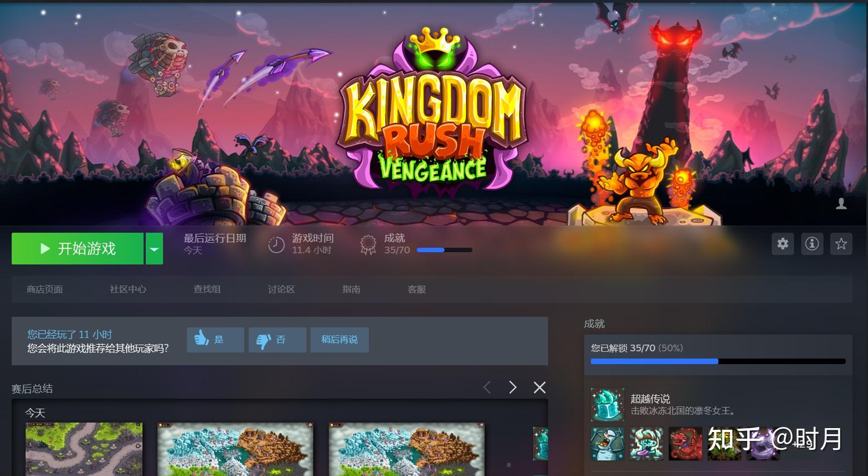
Task: Open the 商店页面 tab
Action: pyautogui.click(x=45, y=289)
